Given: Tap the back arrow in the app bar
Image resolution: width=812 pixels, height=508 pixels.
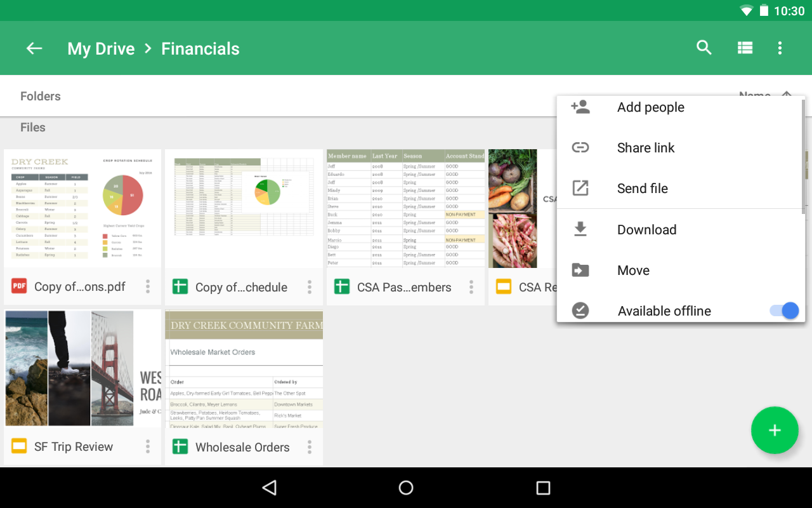Looking at the screenshot, I should (x=34, y=48).
